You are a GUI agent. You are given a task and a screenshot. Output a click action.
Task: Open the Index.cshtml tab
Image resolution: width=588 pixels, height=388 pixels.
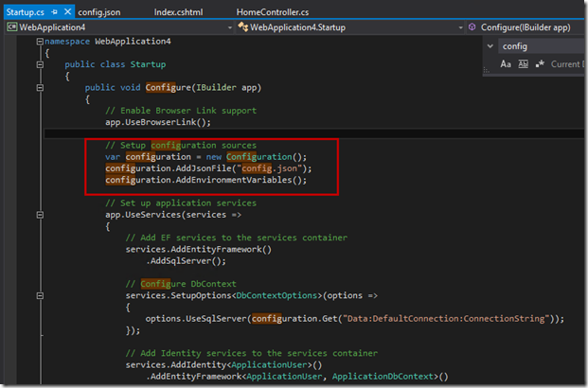click(x=179, y=12)
